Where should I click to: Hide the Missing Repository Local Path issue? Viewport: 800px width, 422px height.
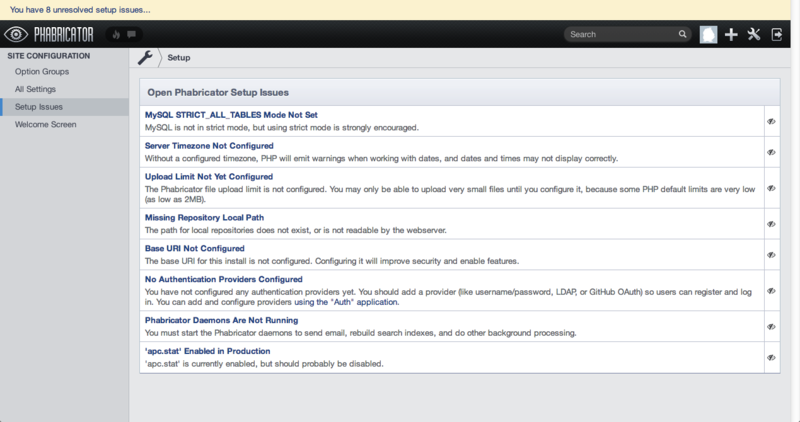point(771,224)
